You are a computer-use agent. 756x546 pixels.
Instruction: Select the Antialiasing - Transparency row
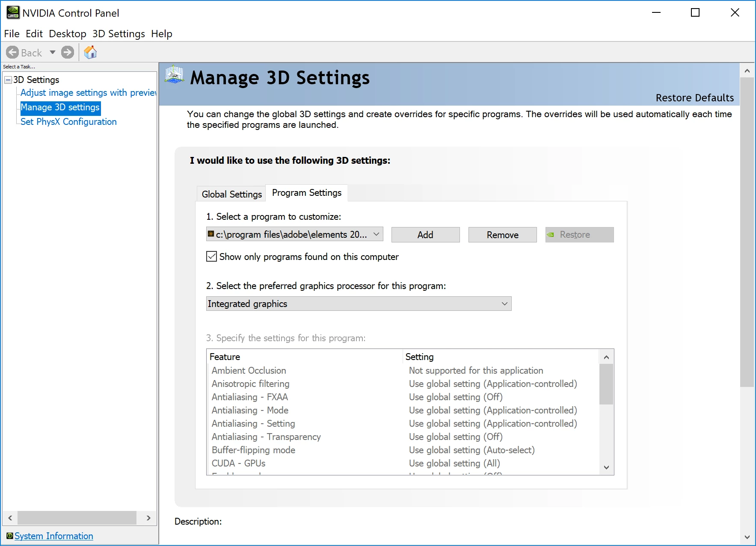(x=403, y=437)
